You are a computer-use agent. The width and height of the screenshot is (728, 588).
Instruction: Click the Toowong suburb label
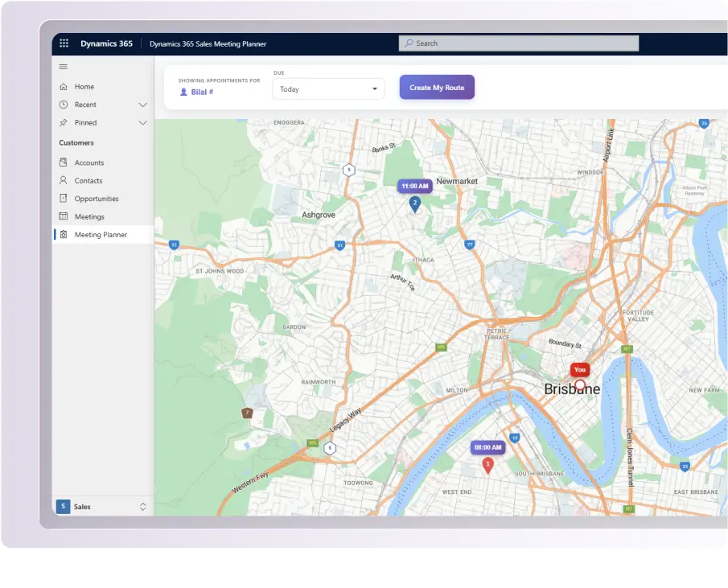tap(358, 483)
